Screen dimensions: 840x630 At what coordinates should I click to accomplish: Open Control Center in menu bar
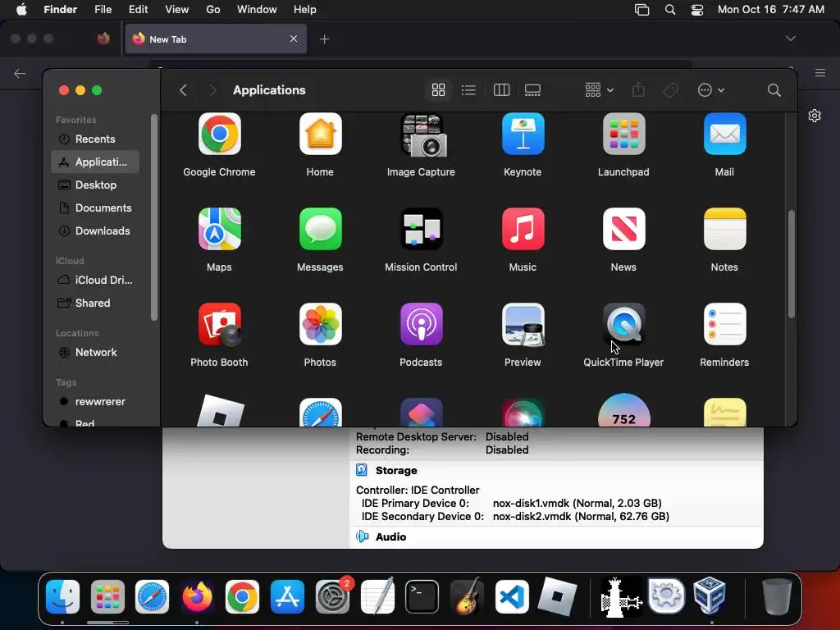[697, 10]
